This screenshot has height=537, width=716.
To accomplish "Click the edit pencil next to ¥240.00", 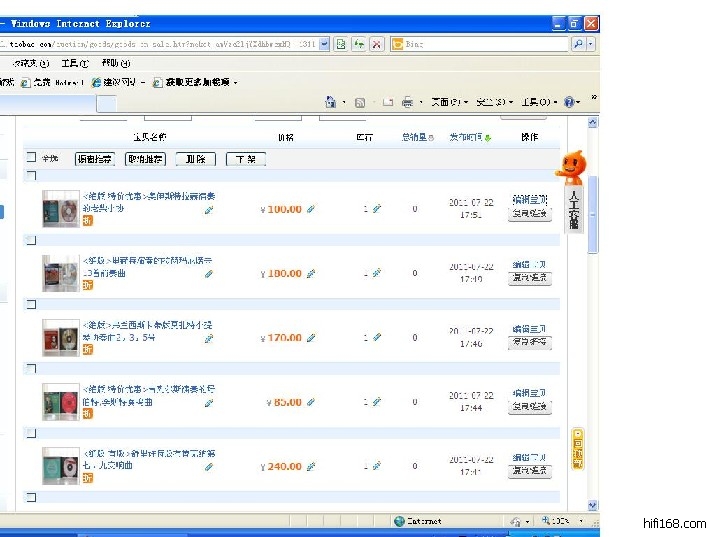I will click(x=311, y=466).
